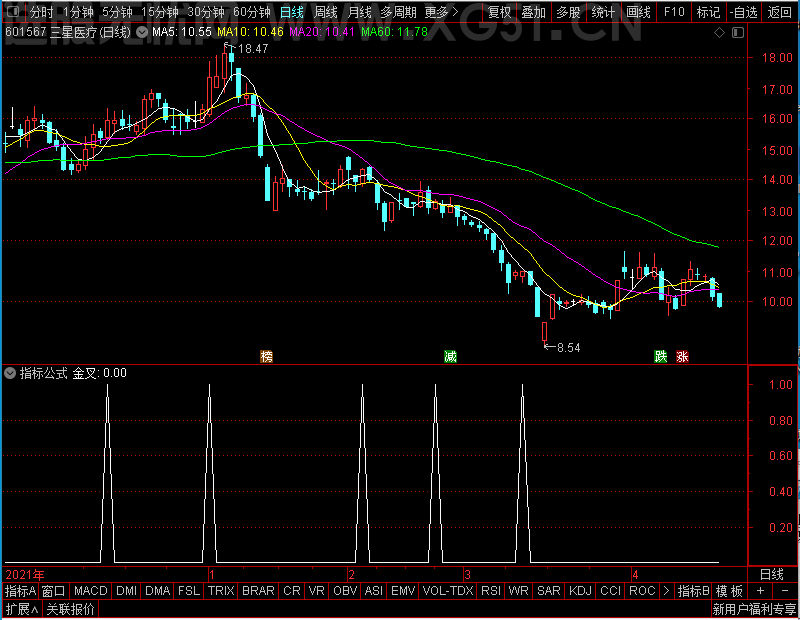Select the OBV indicator
Image resolution: width=800 pixels, height=620 pixels.
pyautogui.click(x=345, y=591)
